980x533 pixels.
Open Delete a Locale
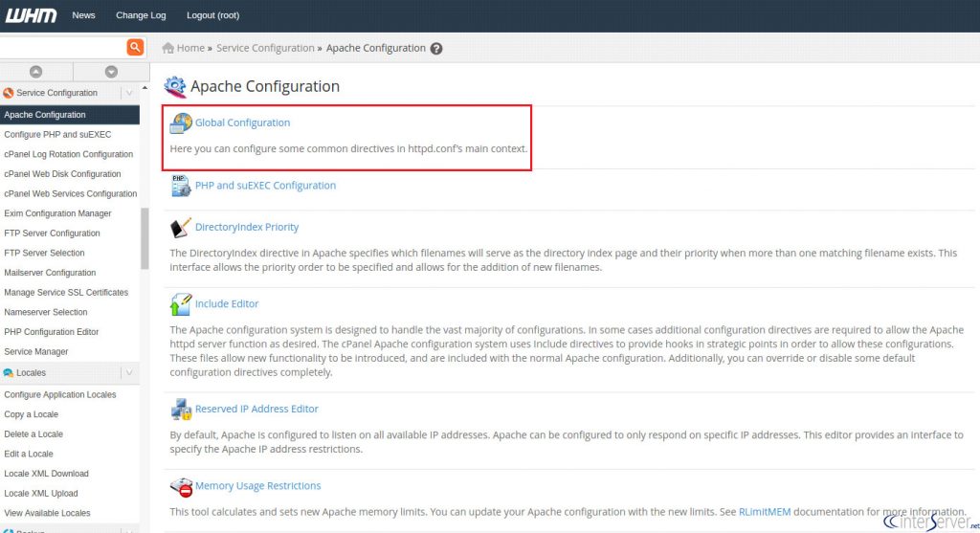tap(33, 434)
